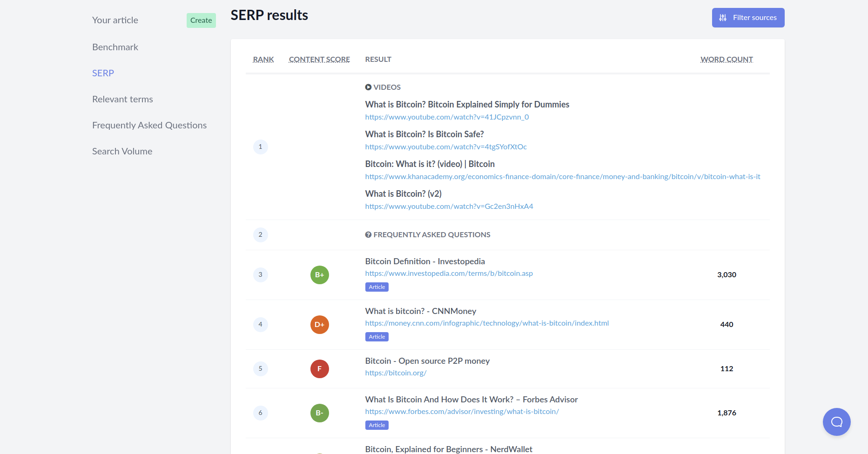The width and height of the screenshot is (868, 454).
Task: Open the Benchmark section
Action: tap(115, 47)
